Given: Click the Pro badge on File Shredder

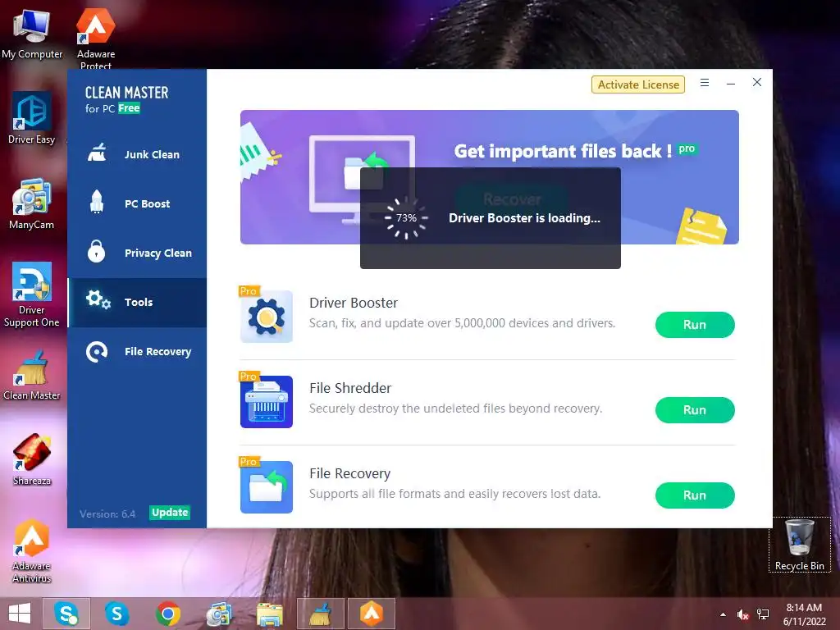Looking at the screenshot, I should 249,376.
